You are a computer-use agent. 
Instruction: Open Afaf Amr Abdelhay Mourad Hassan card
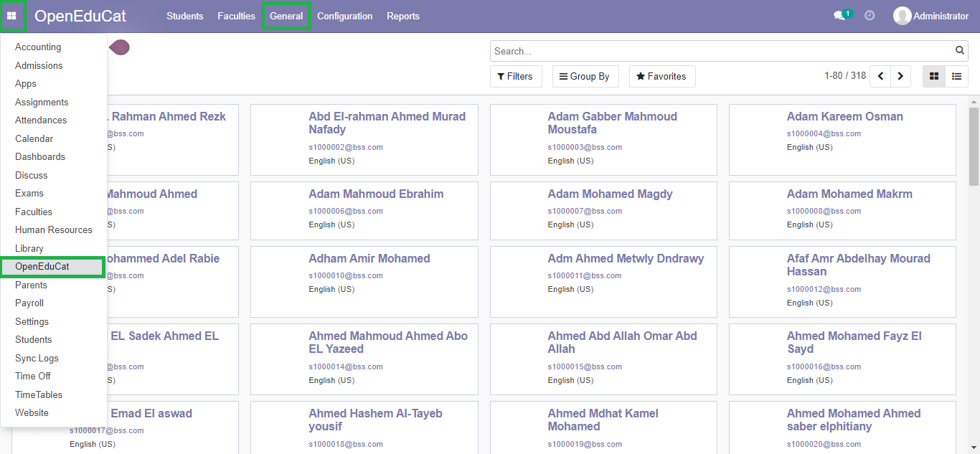point(842,282)
